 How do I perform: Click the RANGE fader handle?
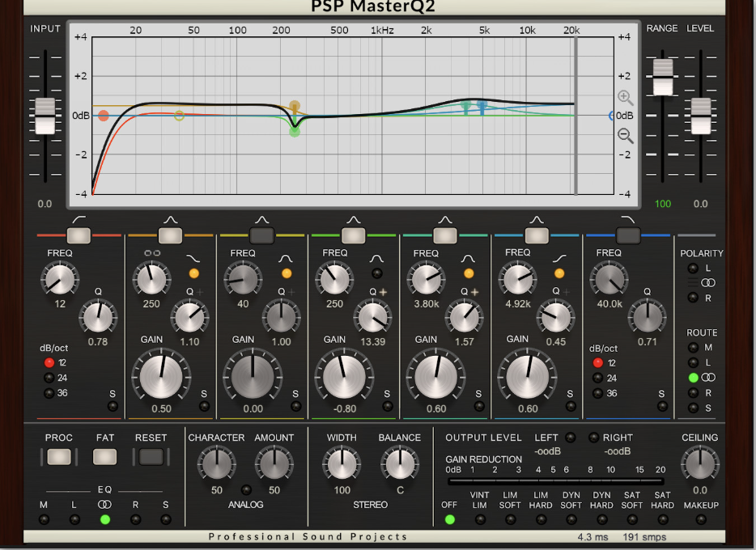(663, 77)
